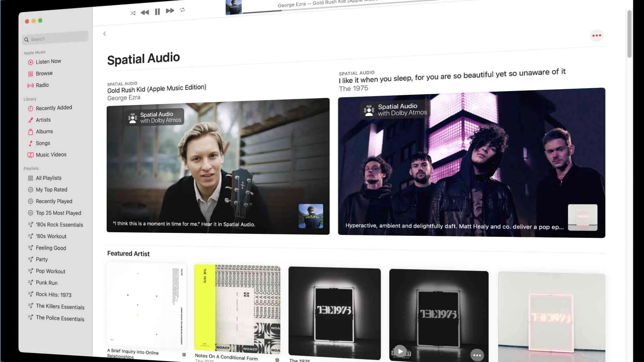Toggle shuffle playback

click(x=133, y=13)
